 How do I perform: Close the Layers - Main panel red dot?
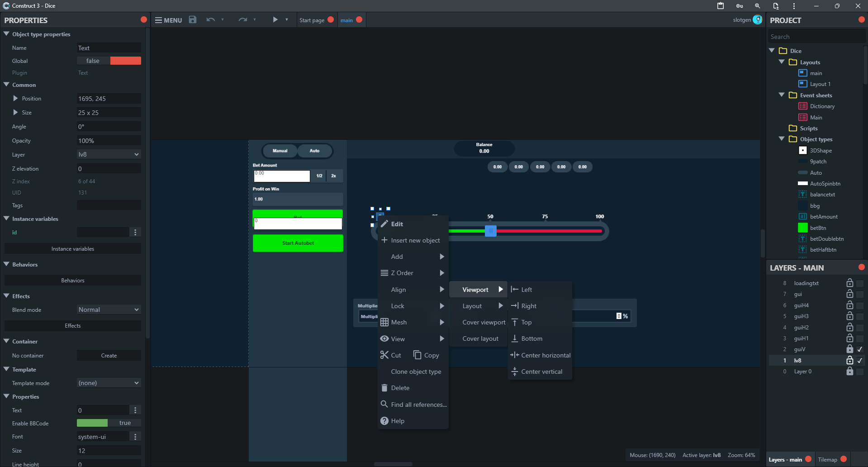pyautogui.click(x=862, y=267)
